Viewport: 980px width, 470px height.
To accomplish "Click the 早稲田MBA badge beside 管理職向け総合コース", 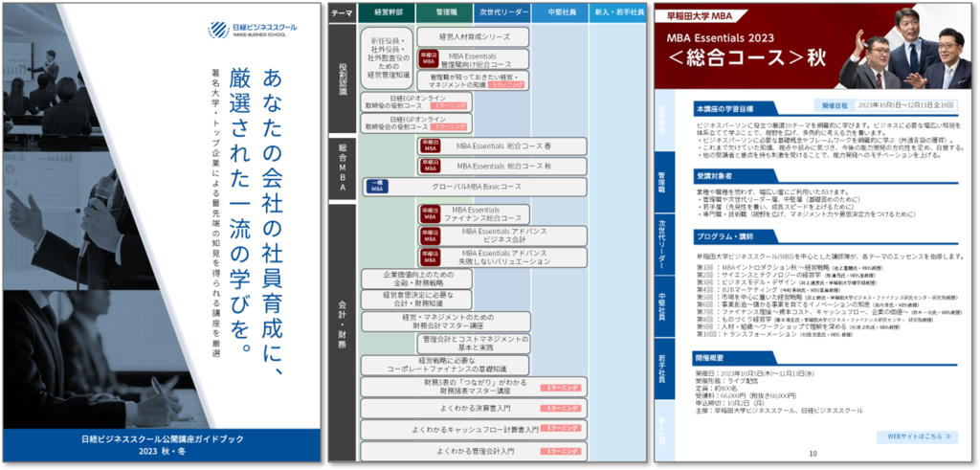I will [x=429, y=58].
